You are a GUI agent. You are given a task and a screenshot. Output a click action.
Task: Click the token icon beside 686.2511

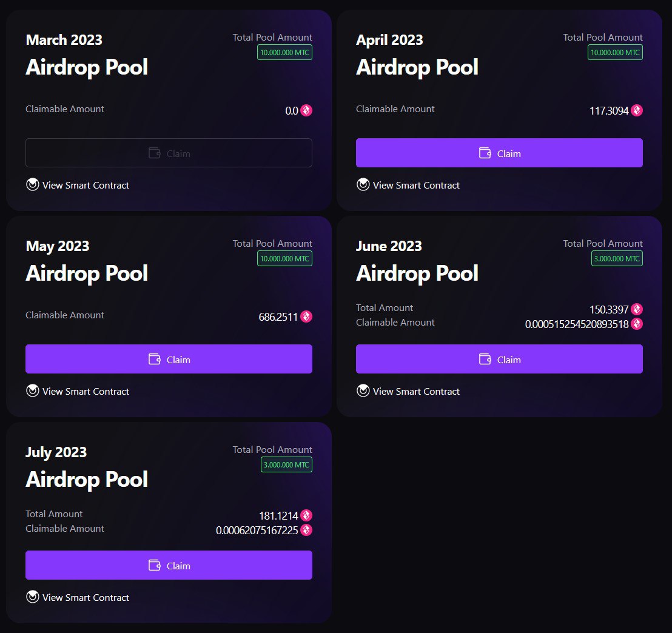pyautogui.click(x=306, y=316)
